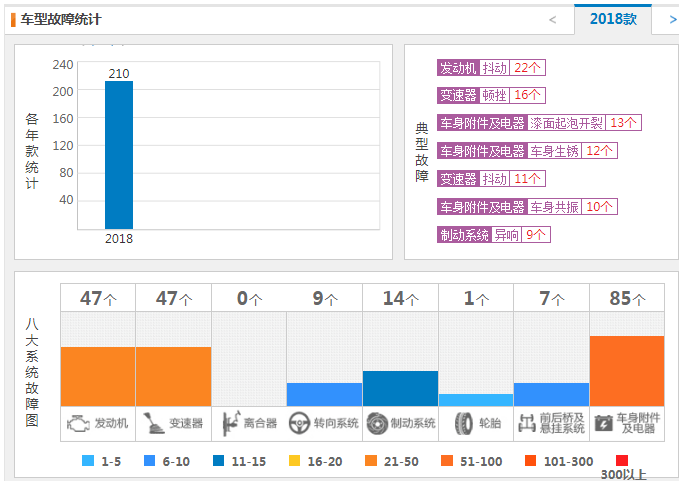Click the battery (车身附件及电器) icon

point(603,423)
